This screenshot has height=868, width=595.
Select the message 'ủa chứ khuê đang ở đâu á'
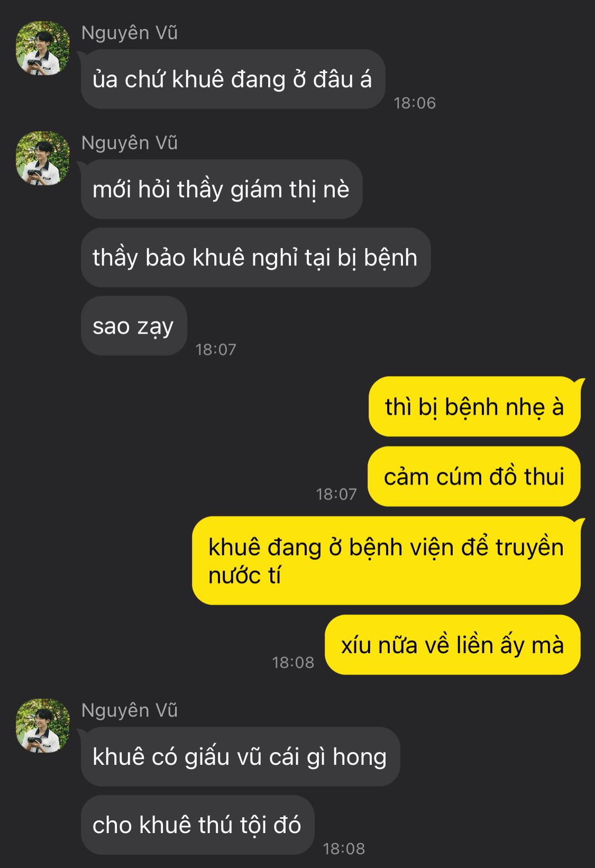(x=233, y=79)
